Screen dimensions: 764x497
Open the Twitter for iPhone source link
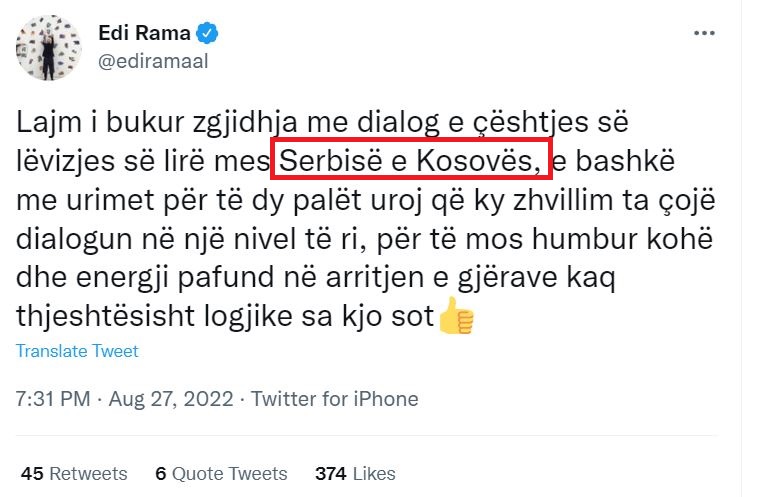click(x=334, y=398)
